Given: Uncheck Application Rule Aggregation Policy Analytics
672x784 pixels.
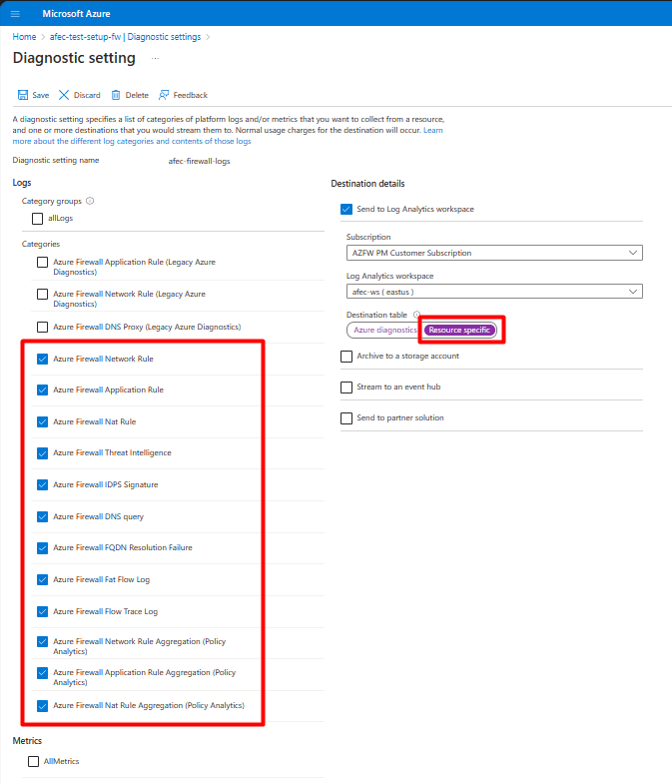Looking at the screenshot, I should click(x=43, y=673).
